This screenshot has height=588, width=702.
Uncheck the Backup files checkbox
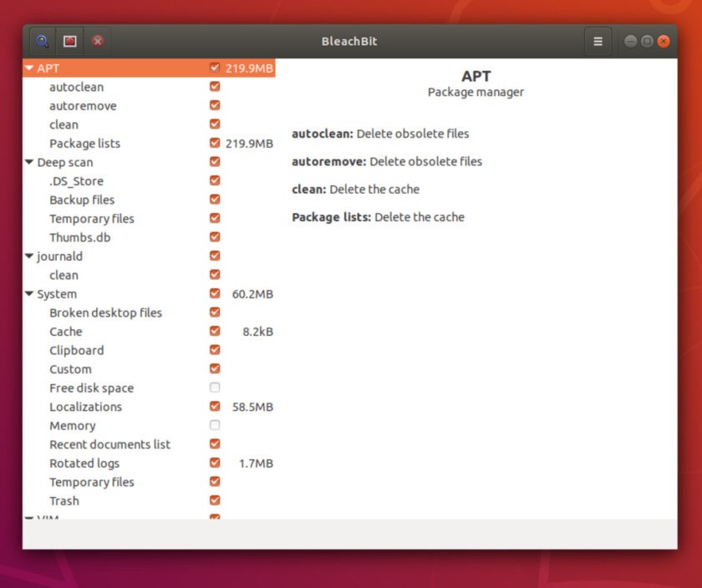coord(215,199)
